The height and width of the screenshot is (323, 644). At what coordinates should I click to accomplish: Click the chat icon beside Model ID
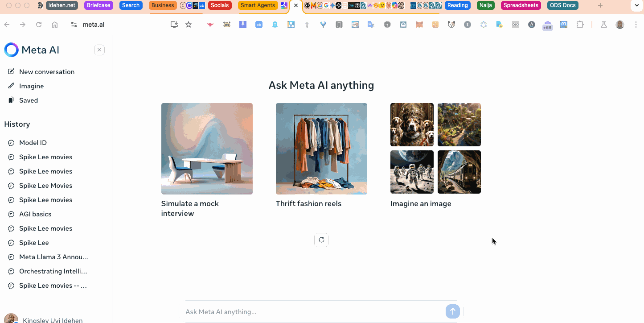[x=11, y=143]
